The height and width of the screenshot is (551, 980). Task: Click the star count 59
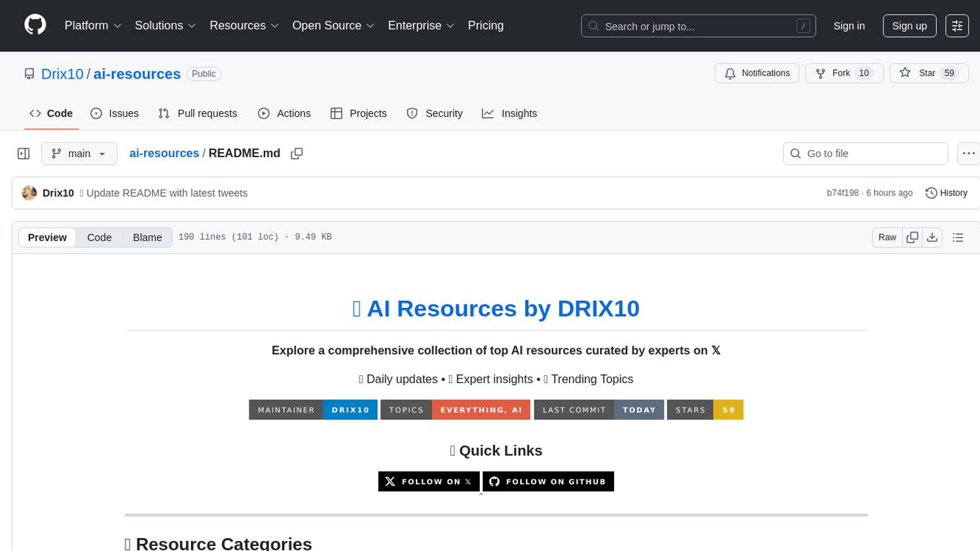[949, 73]
